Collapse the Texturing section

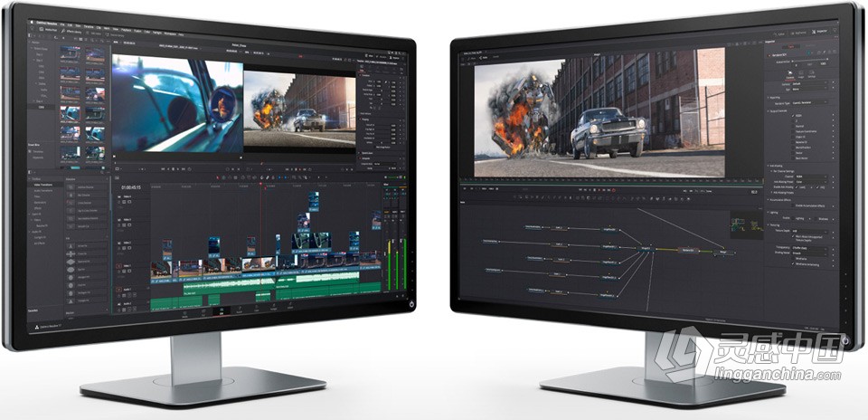coord(768,225)
